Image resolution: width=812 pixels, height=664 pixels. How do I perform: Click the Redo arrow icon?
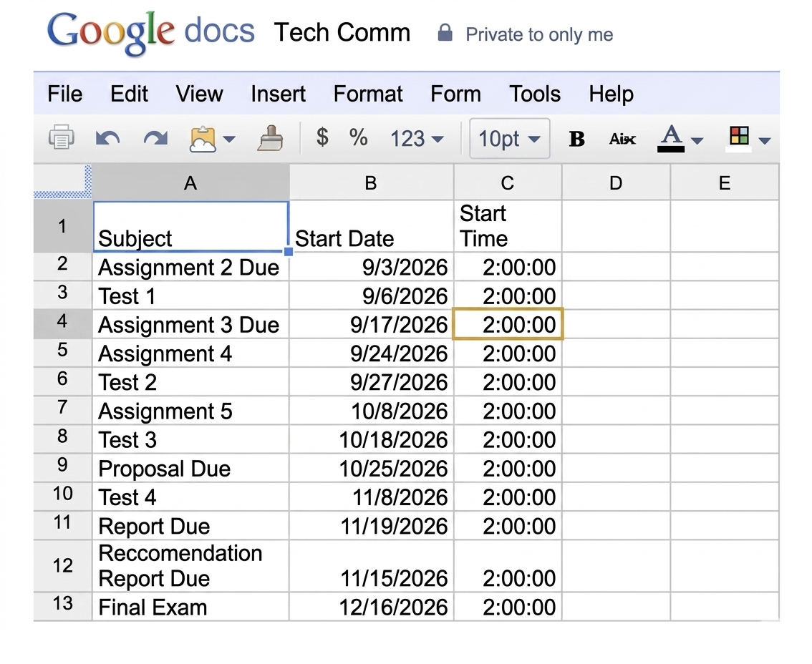155,138
